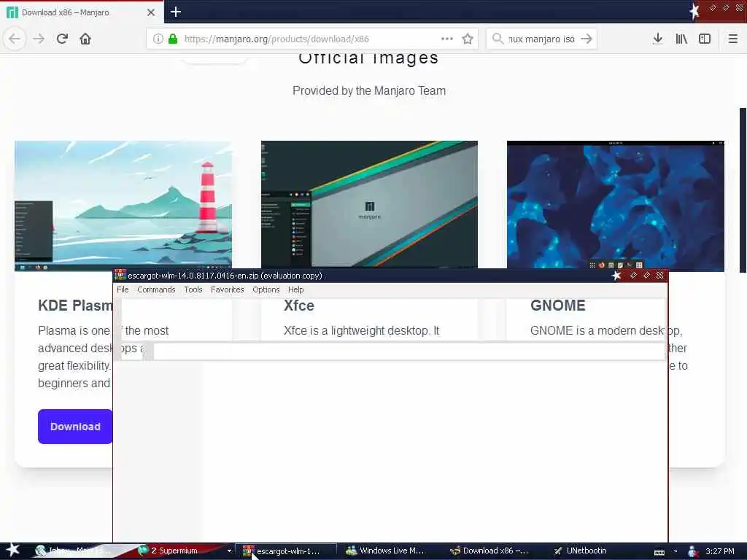Screen dimensions: 747x560
Task: Open the Firefox home page
Action: coord(85,39)
